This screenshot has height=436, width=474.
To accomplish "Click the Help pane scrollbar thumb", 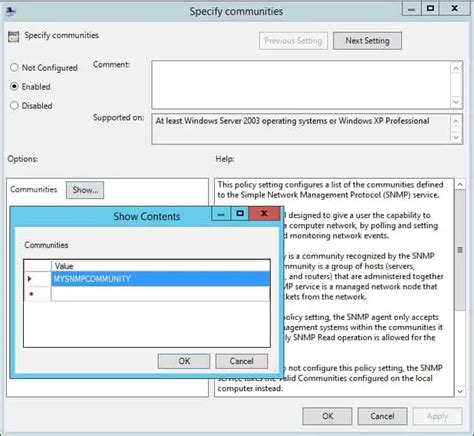I will pos(460,250).
